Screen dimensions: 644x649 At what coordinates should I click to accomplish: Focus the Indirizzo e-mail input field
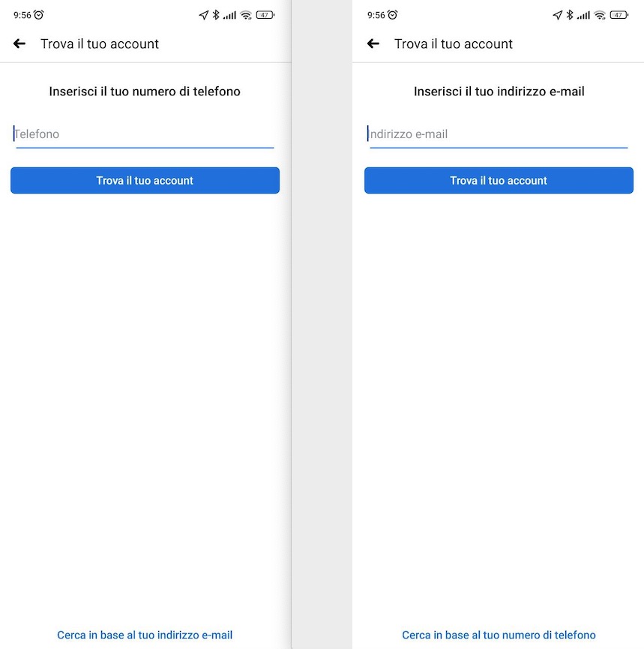[499, 134]
